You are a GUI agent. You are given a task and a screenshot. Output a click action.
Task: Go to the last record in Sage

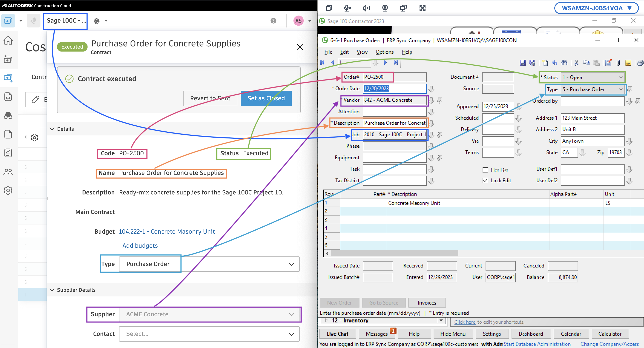(x=395, y=62)
